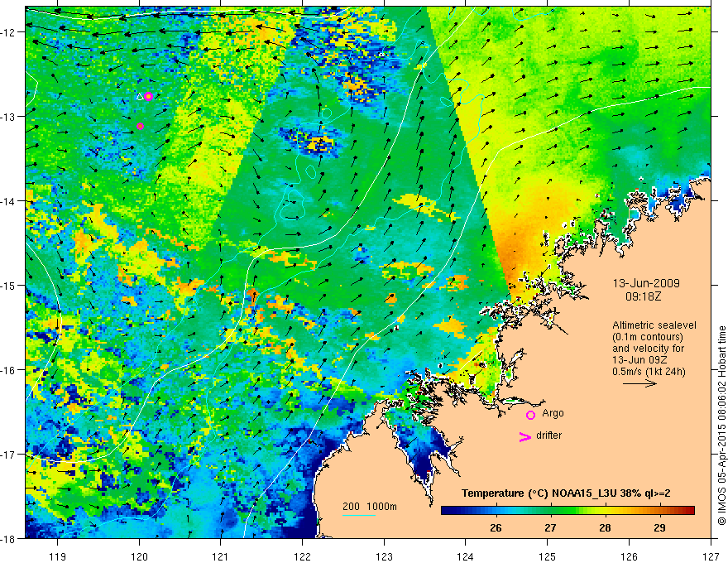Click the latitude axis label "-13"
728x563 pixels.
pos(8,117)
